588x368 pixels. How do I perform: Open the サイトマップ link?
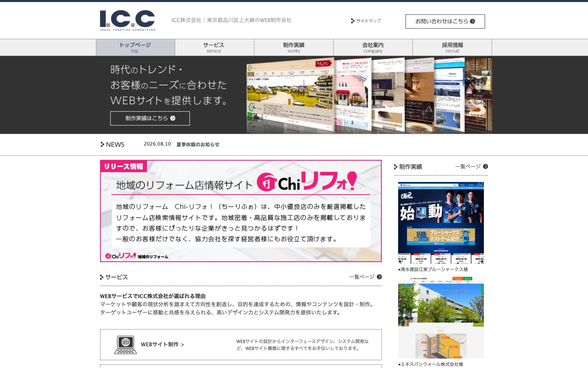click(x=366, y=21)
